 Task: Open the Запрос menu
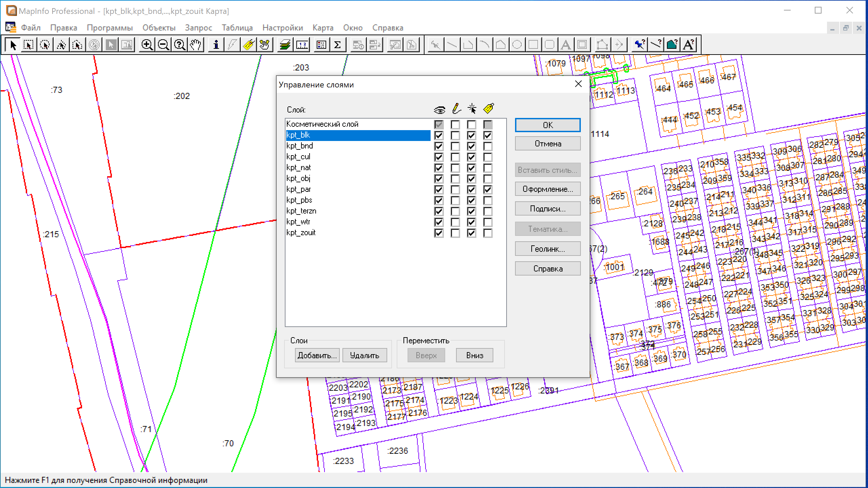pyautogui.click(x=199, y=28)
